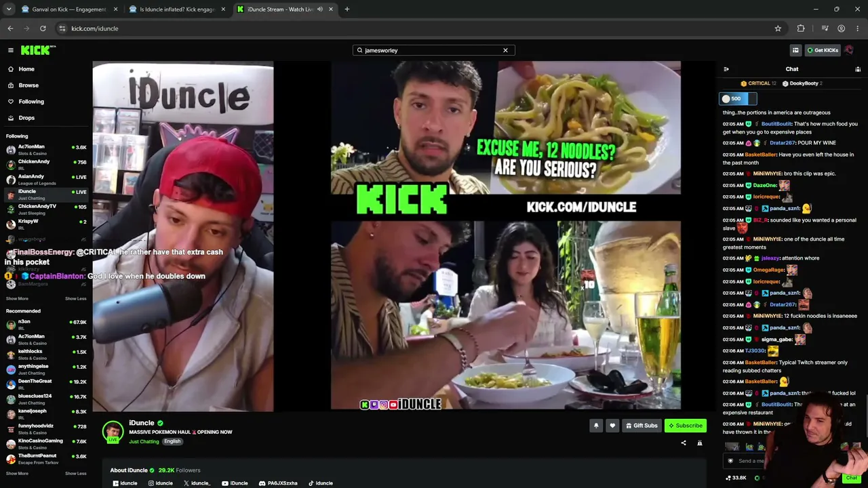Viewport: 868px width, 488px height.
Task: Open bluesclues124 recommended channel
Action: tap(46, 399)
